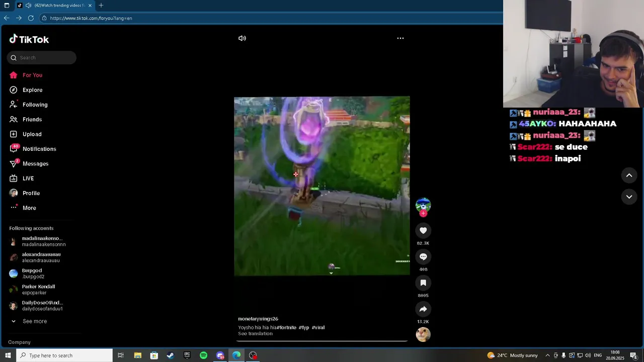Expand See more following accounts

29,321
